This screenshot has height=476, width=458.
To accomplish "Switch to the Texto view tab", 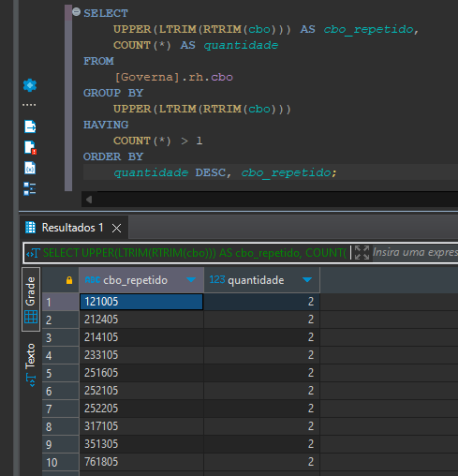I will tap(31, 364).
